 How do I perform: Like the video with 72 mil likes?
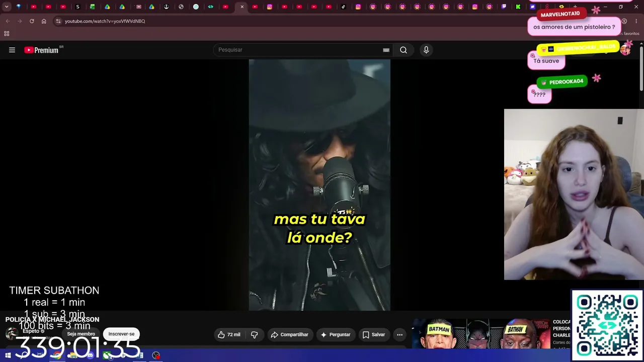pyautogui.click(x=229, y=335)
